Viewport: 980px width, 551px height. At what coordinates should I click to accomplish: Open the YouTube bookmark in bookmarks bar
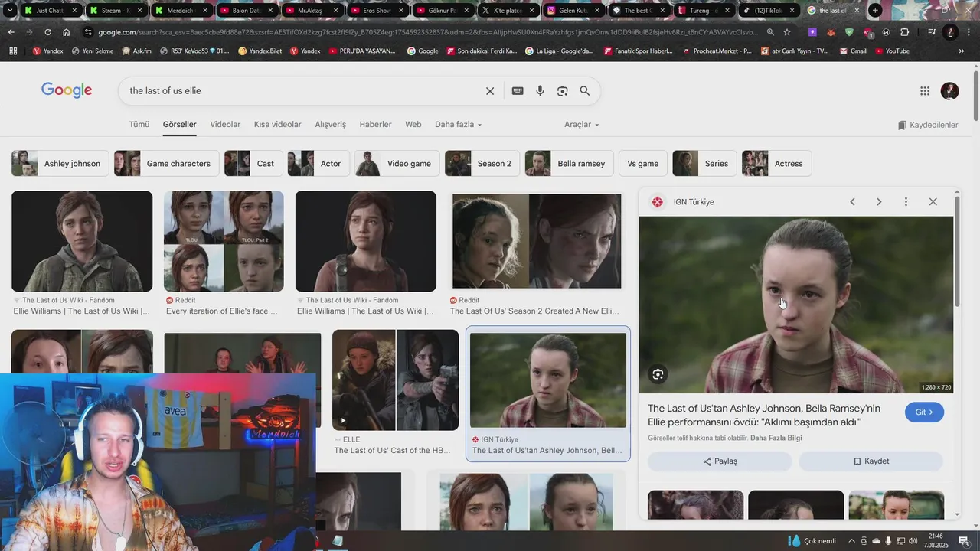pos(892,51)
